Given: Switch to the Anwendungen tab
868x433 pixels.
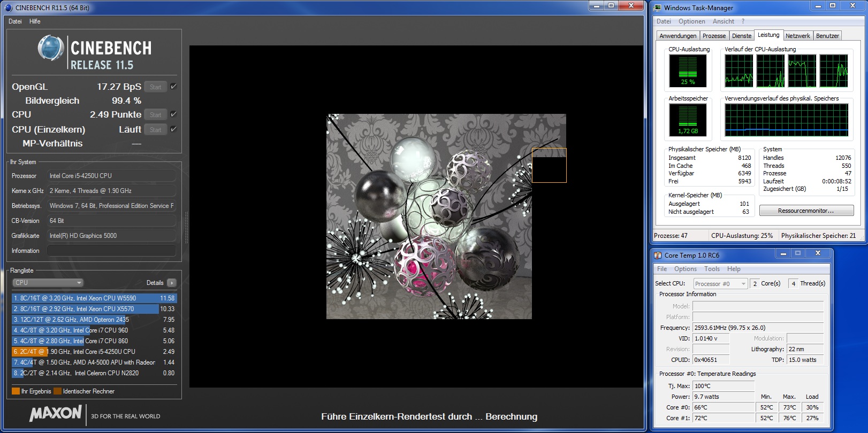Looking at the screenshot, I should coord(678,36).
